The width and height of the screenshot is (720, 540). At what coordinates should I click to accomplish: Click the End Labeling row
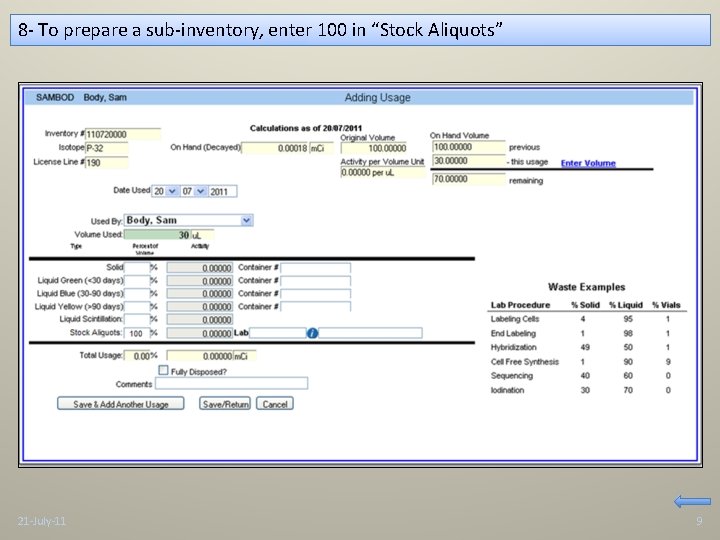[586, 333]
